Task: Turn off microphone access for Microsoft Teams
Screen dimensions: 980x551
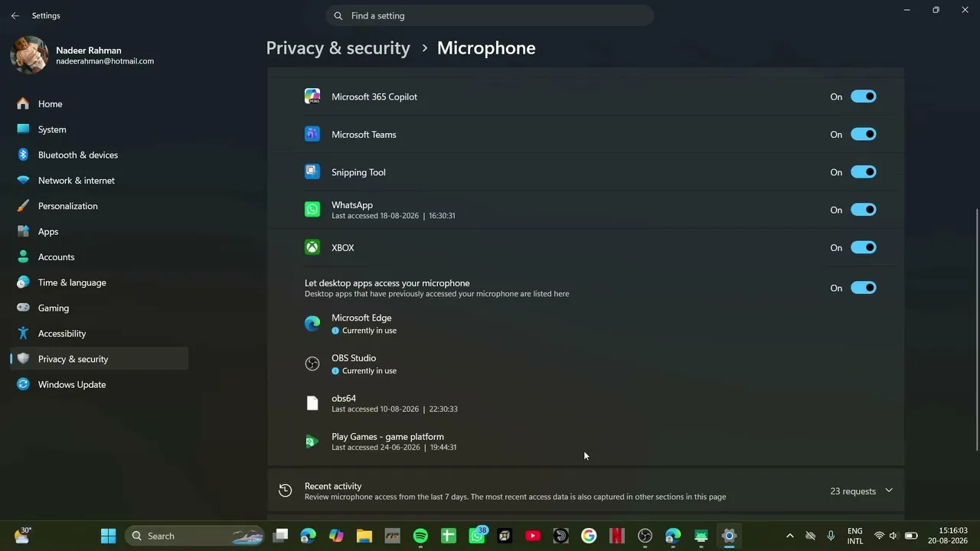Action: point(863,134)
